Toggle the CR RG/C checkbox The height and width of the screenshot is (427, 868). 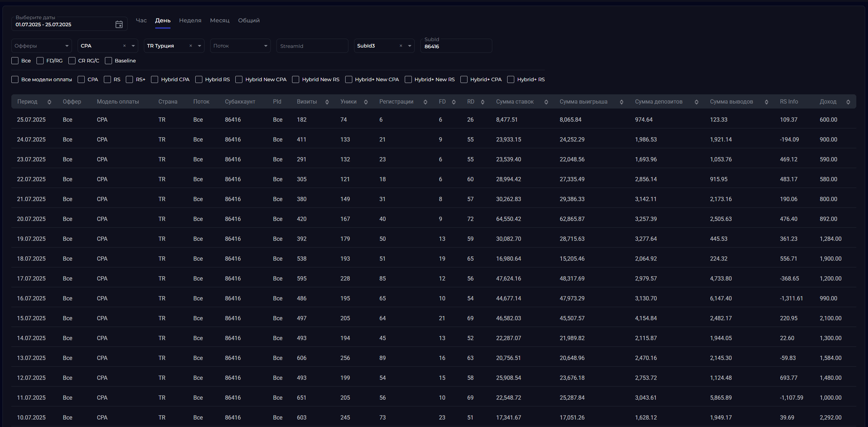click(x=72, y=61)
